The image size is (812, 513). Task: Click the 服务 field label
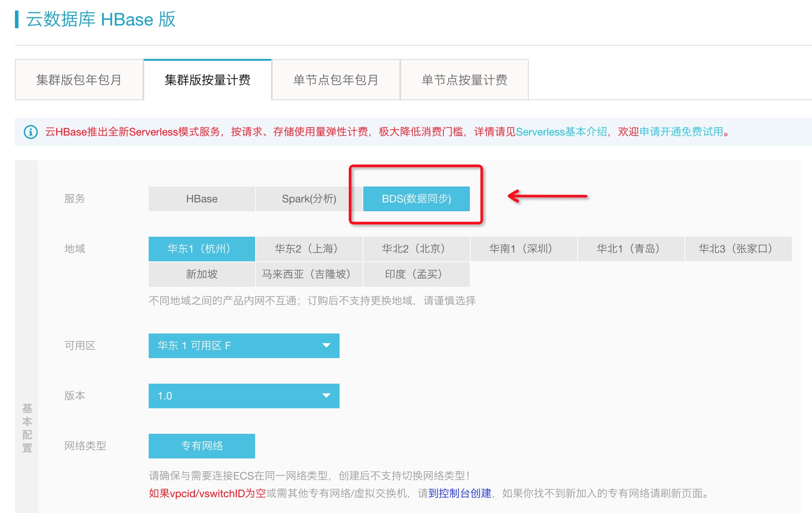pos(75,199)
